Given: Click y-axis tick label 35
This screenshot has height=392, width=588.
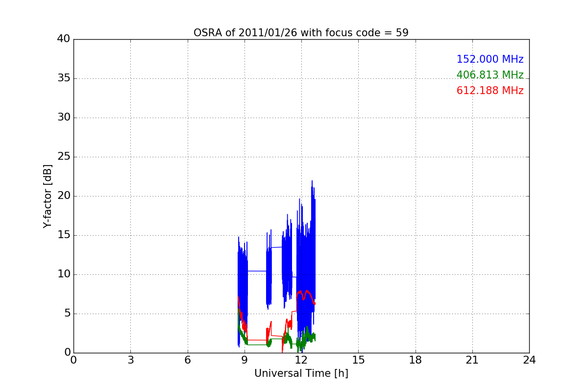Looking at the screenshot, I should click(64, 78).
